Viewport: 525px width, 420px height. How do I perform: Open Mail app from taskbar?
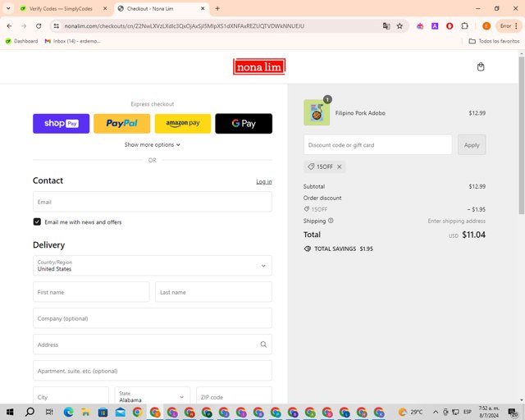tap(121, 412)
